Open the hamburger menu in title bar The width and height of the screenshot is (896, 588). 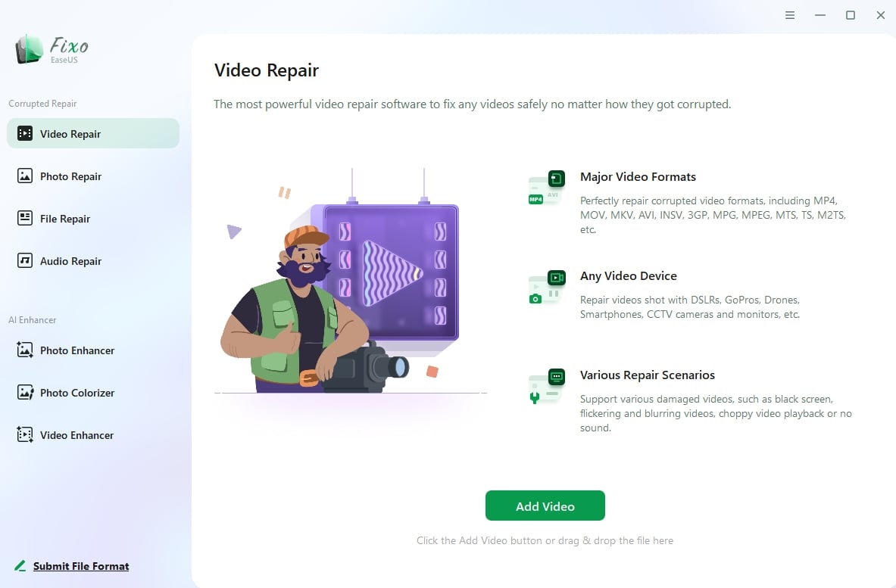790,15
